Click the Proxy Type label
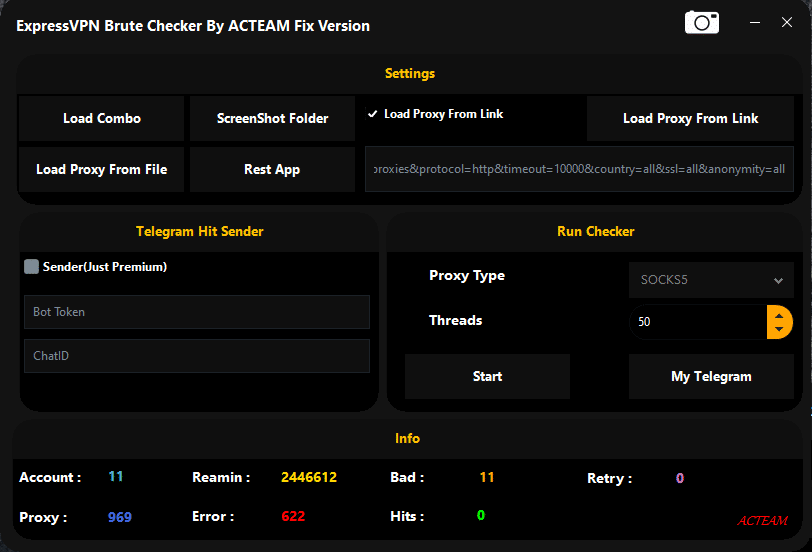This screenshot has width=812, height=552. pyautogui.click(x=467, y=275)
